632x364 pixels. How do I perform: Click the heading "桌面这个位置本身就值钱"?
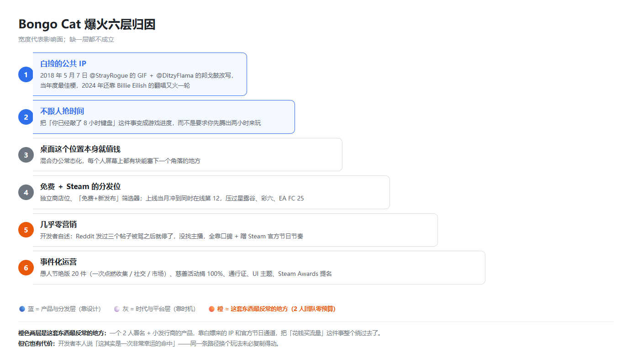click(80, 149)
